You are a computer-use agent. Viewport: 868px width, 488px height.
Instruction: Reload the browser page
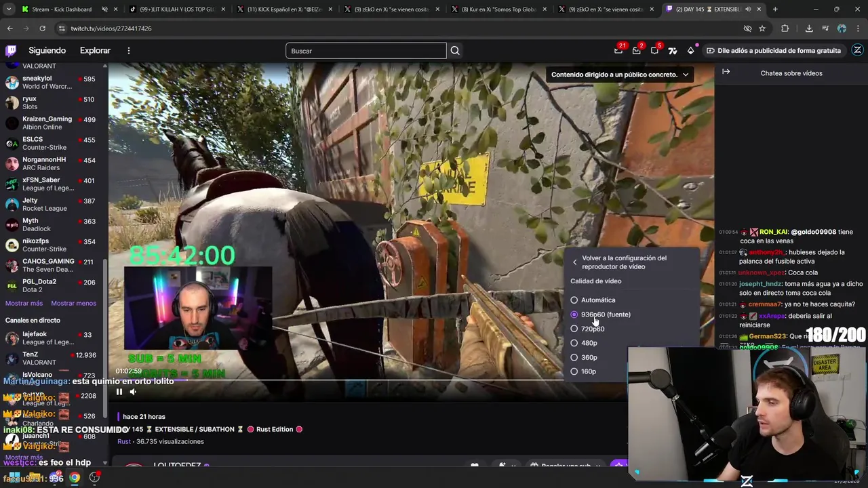[x=42, y=28]
